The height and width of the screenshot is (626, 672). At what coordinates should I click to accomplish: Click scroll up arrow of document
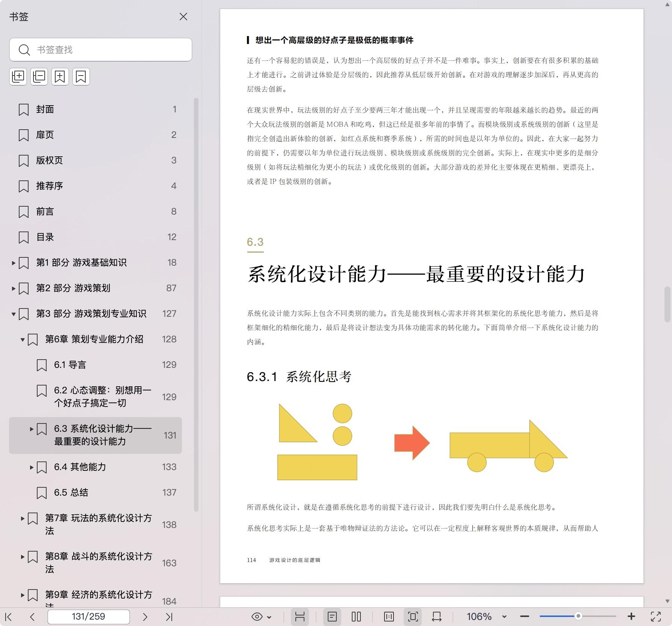pyautogui.click(x=667, y=4)
